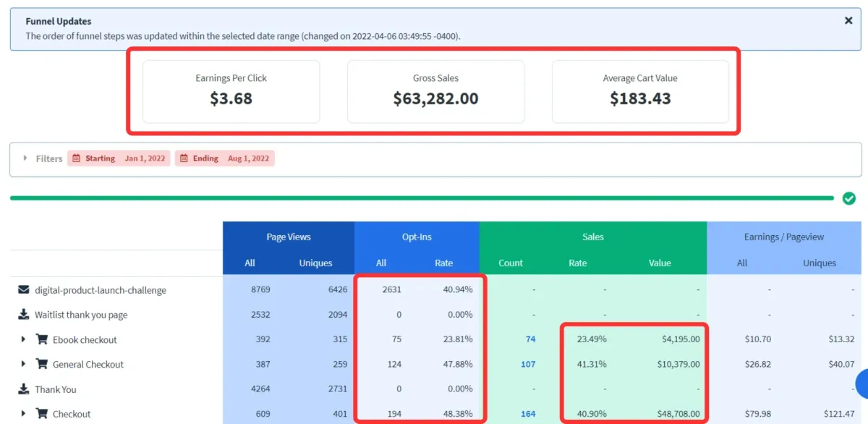The image size is (868, 424).
Task: Click the Opt-Ins column group header
Action: (x=417, y=237)
